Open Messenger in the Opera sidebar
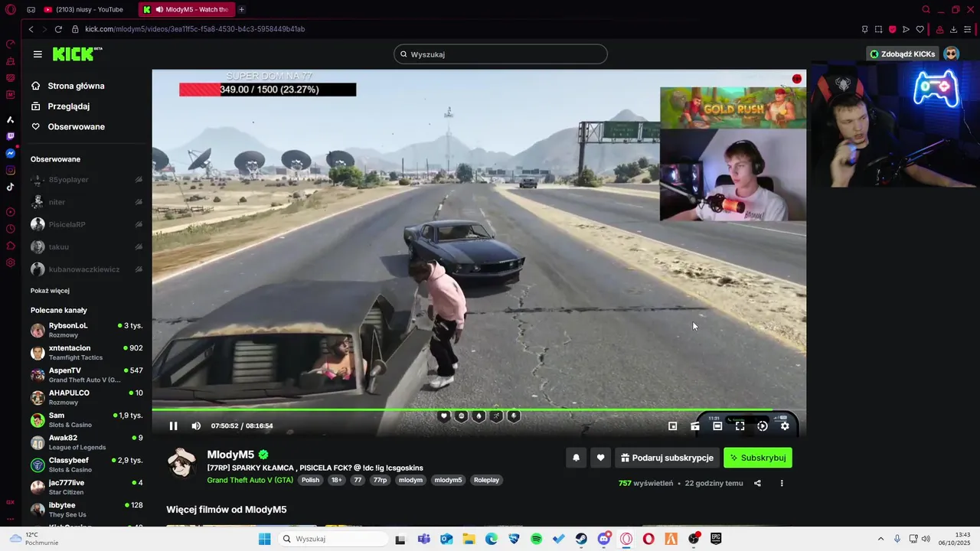Viewport: 980px width, 551px height. [11, 154]
